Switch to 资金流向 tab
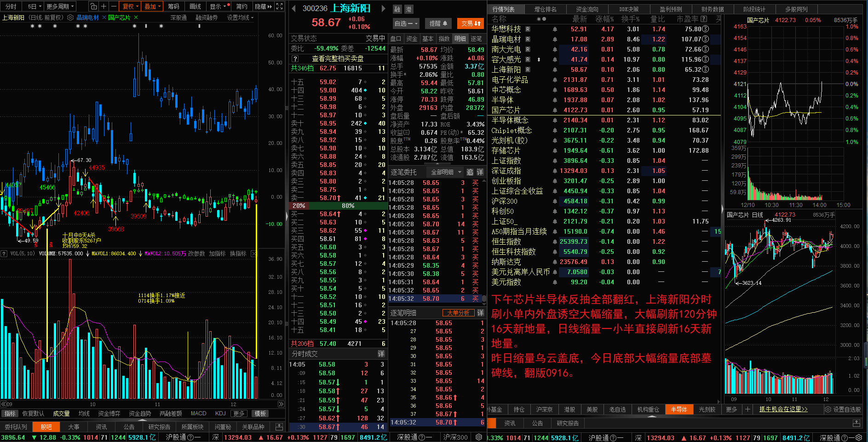Image resolution: width=868 pixels, height=442 pixels. click(587, 9)
